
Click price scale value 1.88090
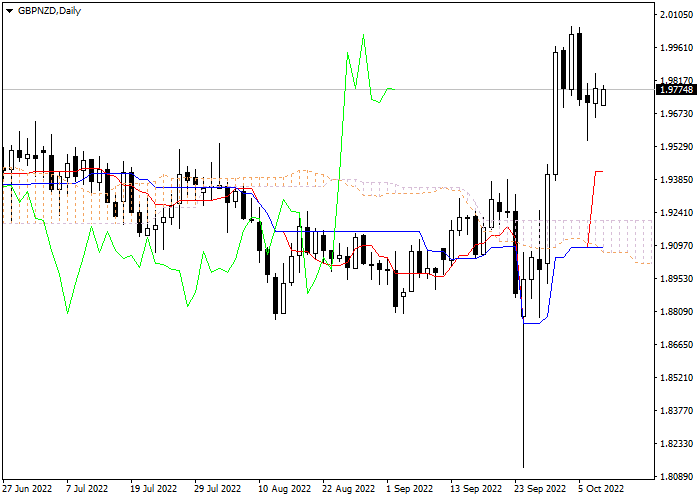click(677, 312)
